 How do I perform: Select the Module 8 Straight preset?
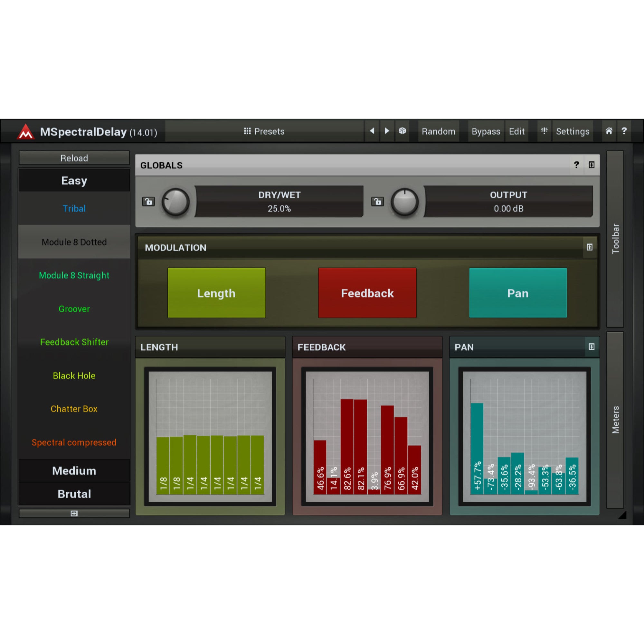pos(74,275)
